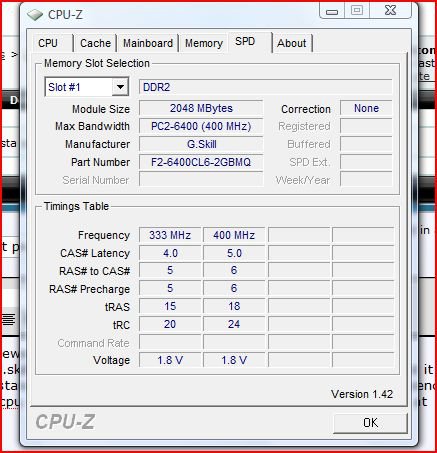Click the G.Skill manufacturer field

click(x=201, y=144)
